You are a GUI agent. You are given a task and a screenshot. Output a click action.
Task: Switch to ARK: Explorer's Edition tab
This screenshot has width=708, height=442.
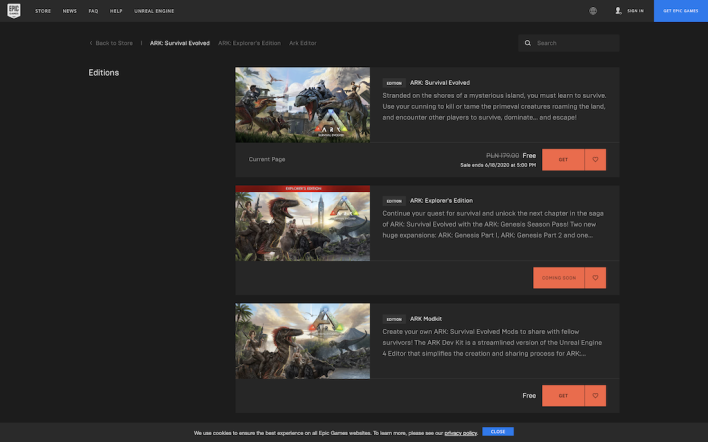pos(249,43)
